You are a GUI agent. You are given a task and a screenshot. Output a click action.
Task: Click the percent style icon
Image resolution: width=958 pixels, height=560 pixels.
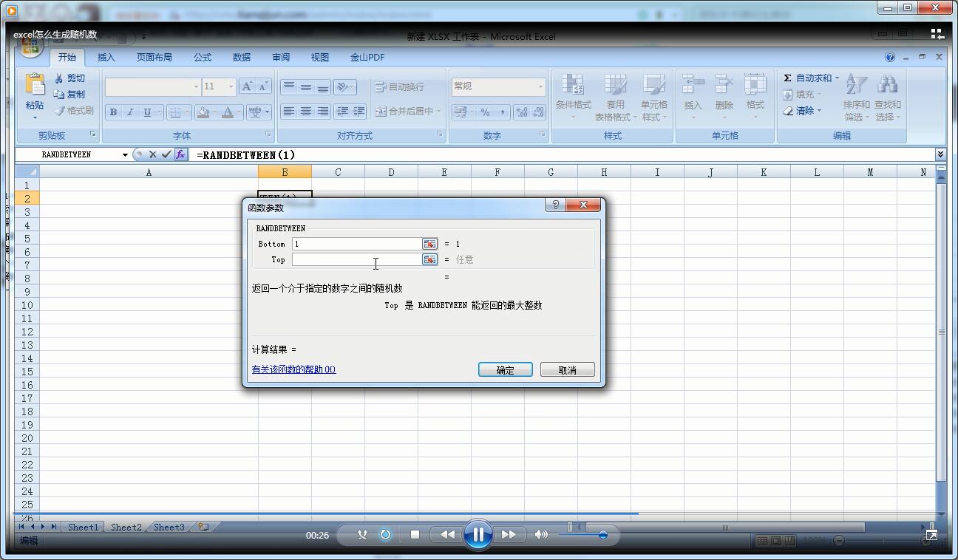[485, 112]
